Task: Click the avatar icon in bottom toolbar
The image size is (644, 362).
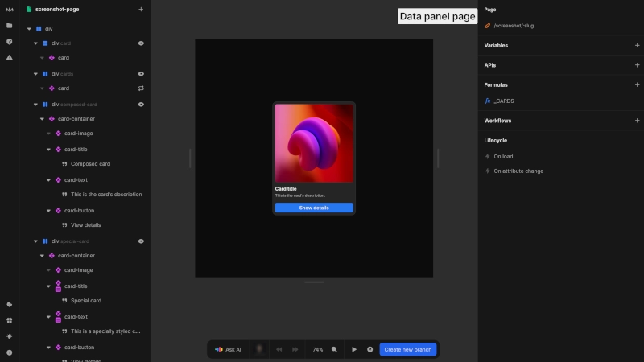Action: pos(259,349)
